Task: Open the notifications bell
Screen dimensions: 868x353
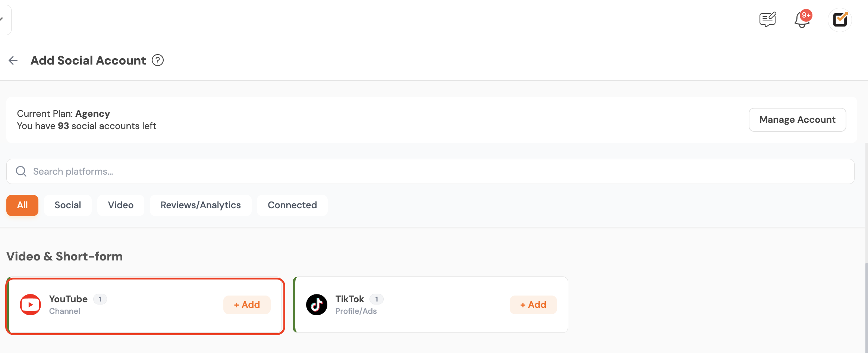Action: click(802, 20)
